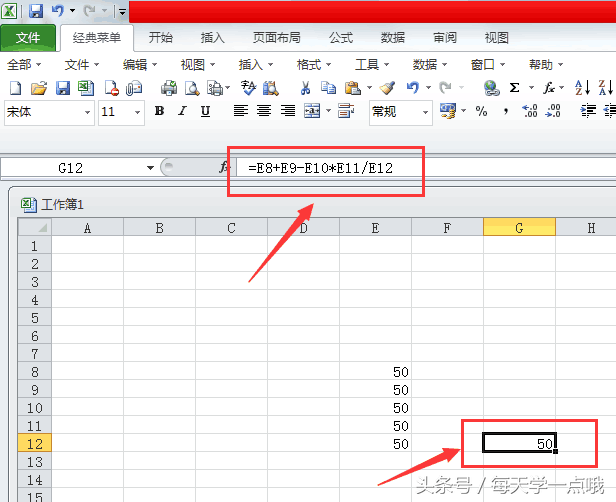This screenshot has height=502, width=616.
Task: Open the 全部 classic menu
Action: 24,64
